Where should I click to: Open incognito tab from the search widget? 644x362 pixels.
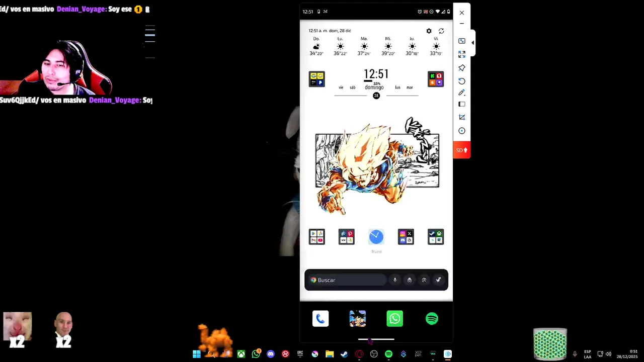pyautogui.click(x=410, y=280)
